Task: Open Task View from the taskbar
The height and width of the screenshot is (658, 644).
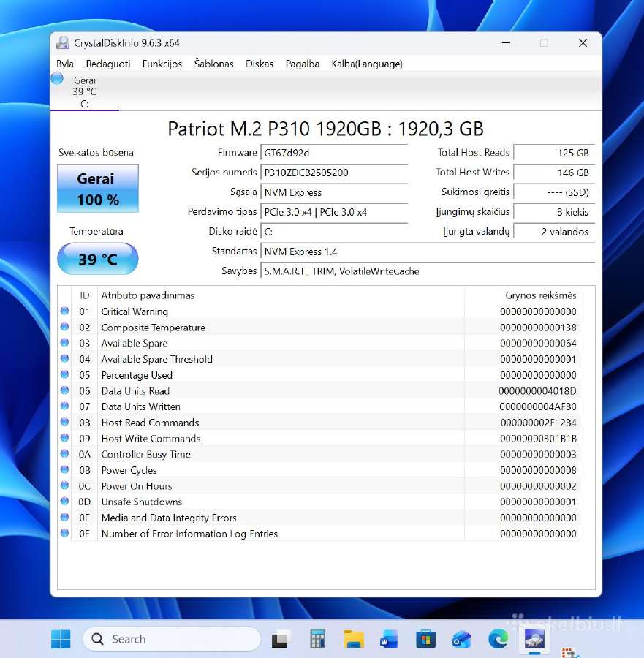Action: pyautogui.click(x=281, y=640)
